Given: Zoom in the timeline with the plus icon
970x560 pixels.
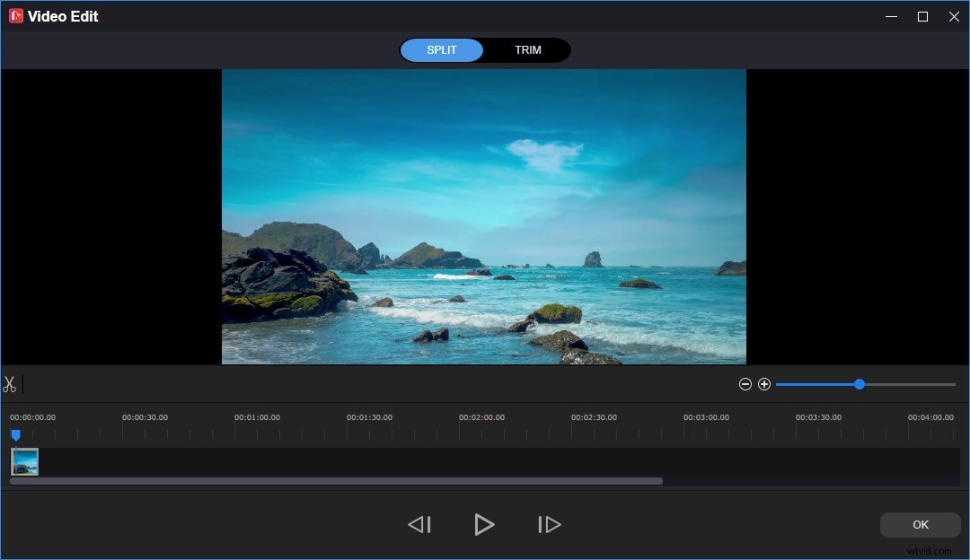Looking at the screenshot, I should pos(764,383).
